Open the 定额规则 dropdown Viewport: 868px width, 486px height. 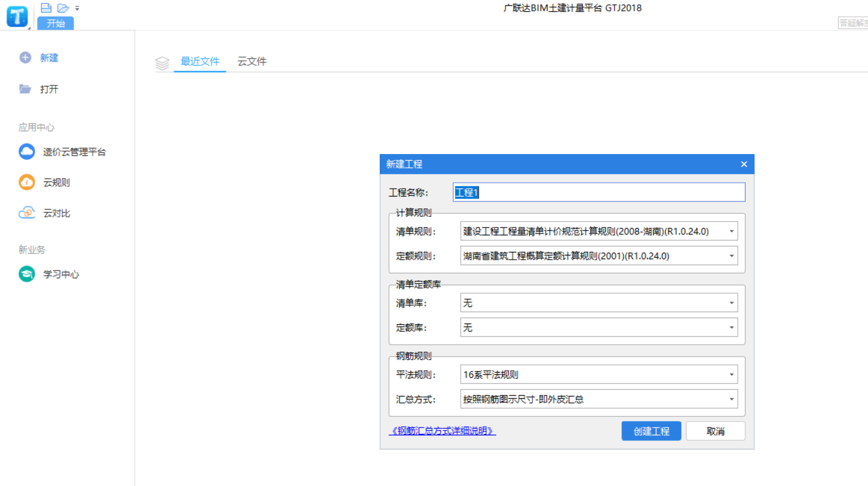pos(599,256)
